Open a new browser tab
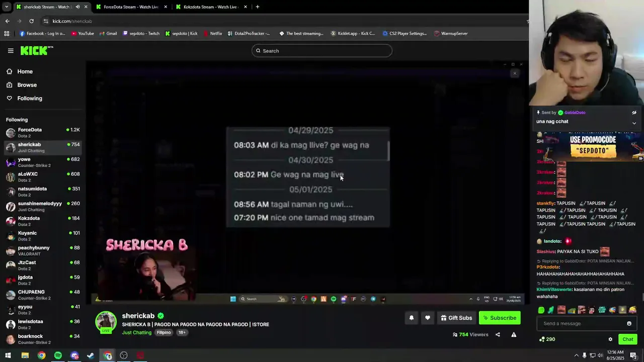This screenshot has width=644, height=362. pos(257,7)
